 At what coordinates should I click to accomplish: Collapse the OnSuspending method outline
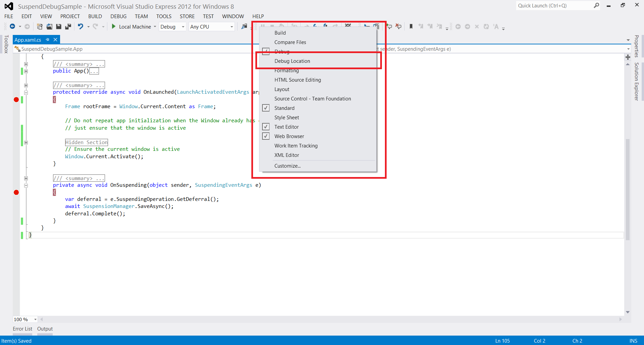click(26, 185)
